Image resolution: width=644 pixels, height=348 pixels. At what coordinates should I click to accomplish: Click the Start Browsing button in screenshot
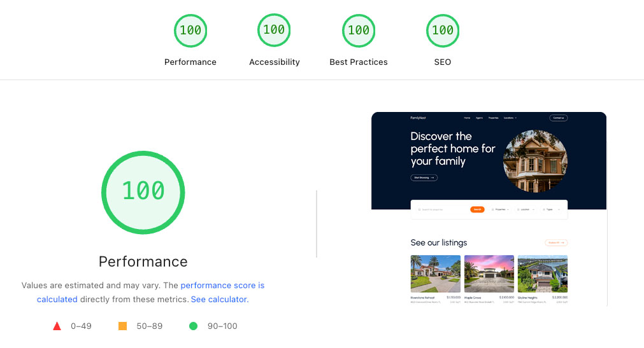424,177
